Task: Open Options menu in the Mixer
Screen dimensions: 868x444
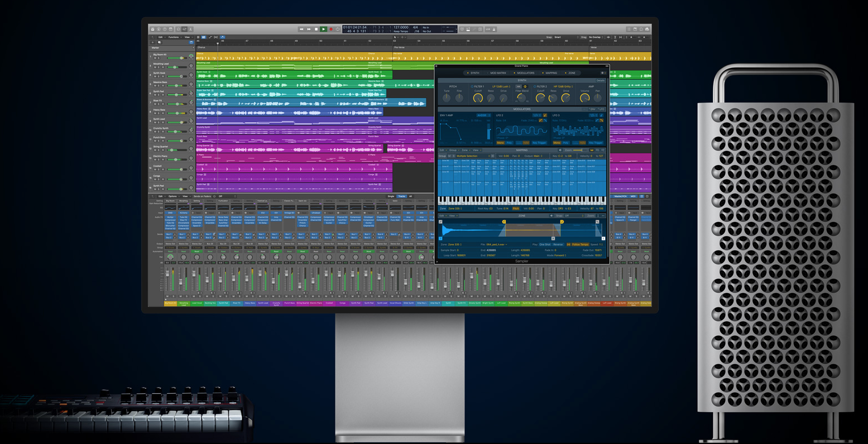Action: click(x=174, y=196)
